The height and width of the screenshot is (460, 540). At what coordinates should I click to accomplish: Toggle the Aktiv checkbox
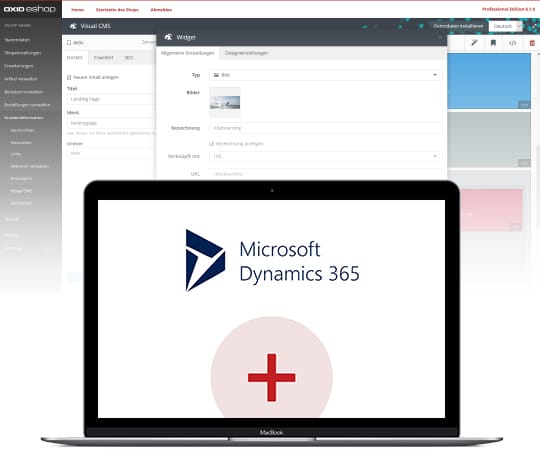[69, 43]
